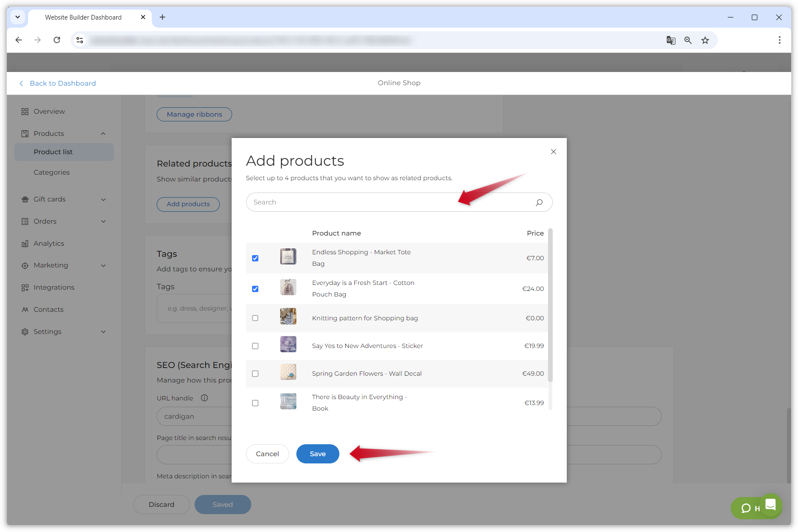
Task: Expand the Gift cards menu
Action: [x=103, y=199]
